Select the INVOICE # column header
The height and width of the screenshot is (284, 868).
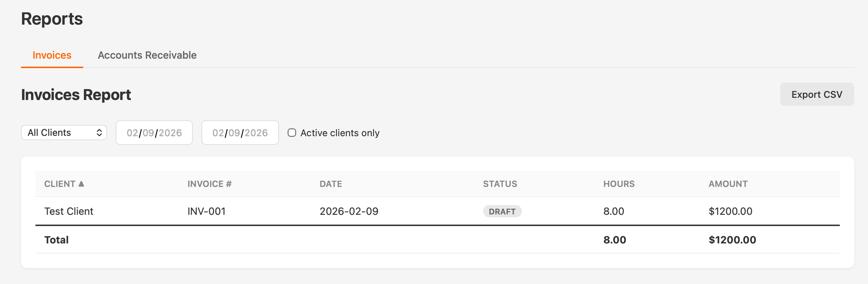pos(209,184)
